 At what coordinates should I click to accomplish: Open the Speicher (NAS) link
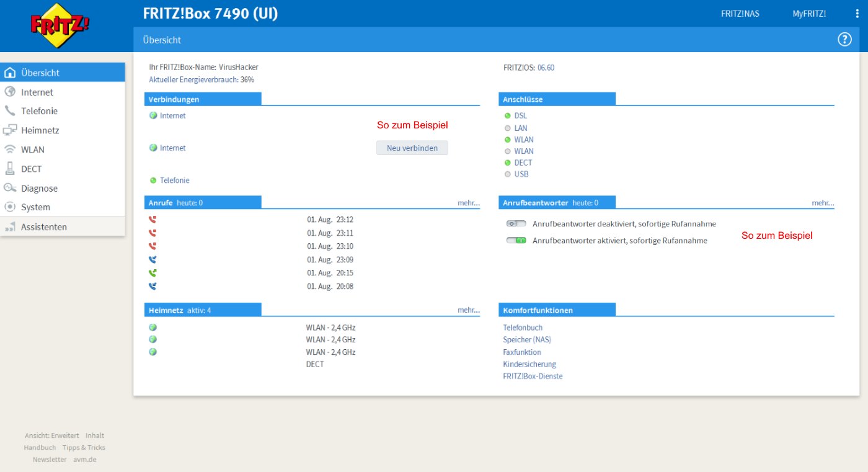(x=527, y=340)
